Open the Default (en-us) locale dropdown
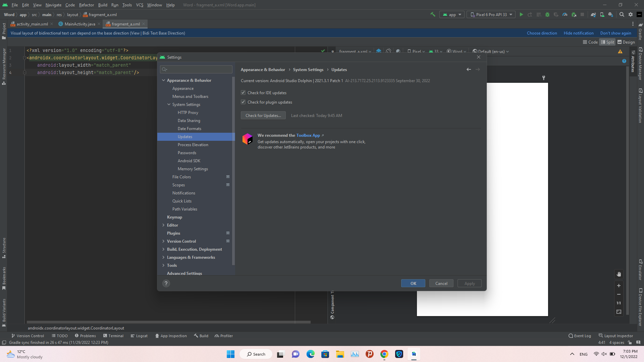644x362 pixels. click(491, 51)
